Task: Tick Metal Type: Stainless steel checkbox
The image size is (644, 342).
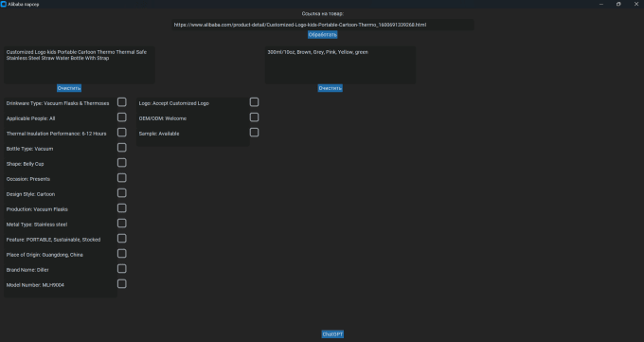Action: pos(121,224)
